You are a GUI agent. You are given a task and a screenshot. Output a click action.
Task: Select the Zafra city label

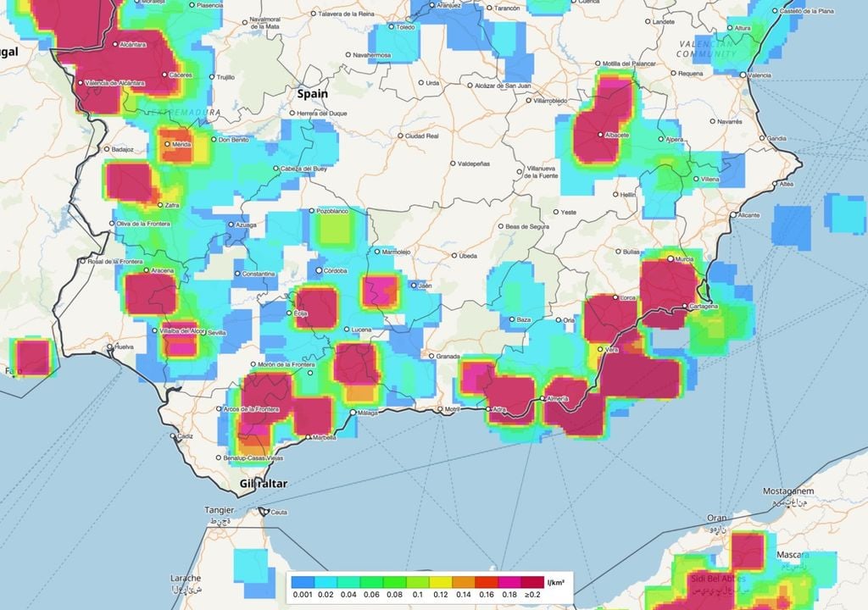171,205
